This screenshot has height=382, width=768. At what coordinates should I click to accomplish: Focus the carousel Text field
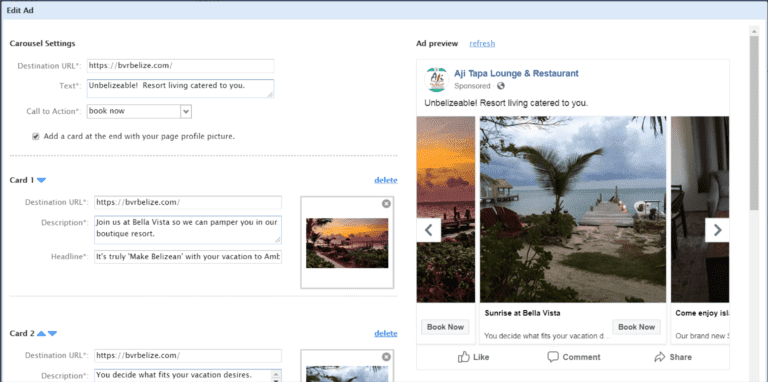click(180, 89)
